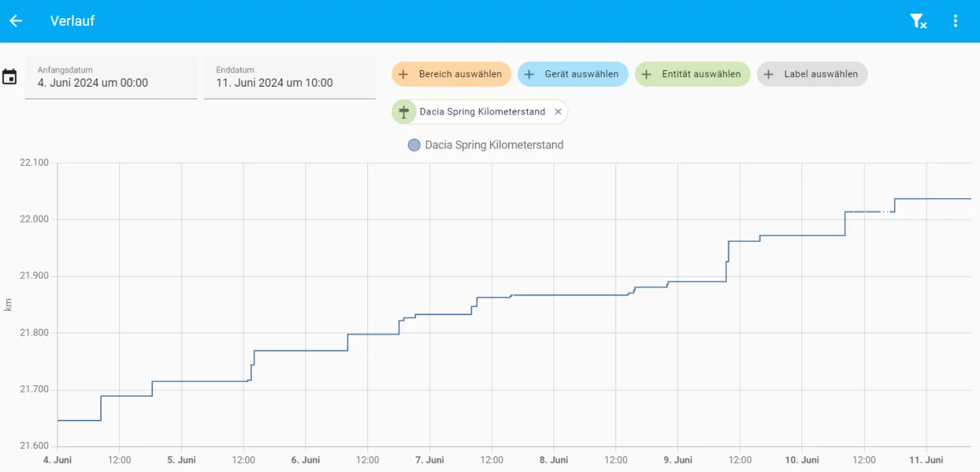Open the Entität auswählen picker
This screenshot has height=472, width=980.
click(x=693, y=75)
